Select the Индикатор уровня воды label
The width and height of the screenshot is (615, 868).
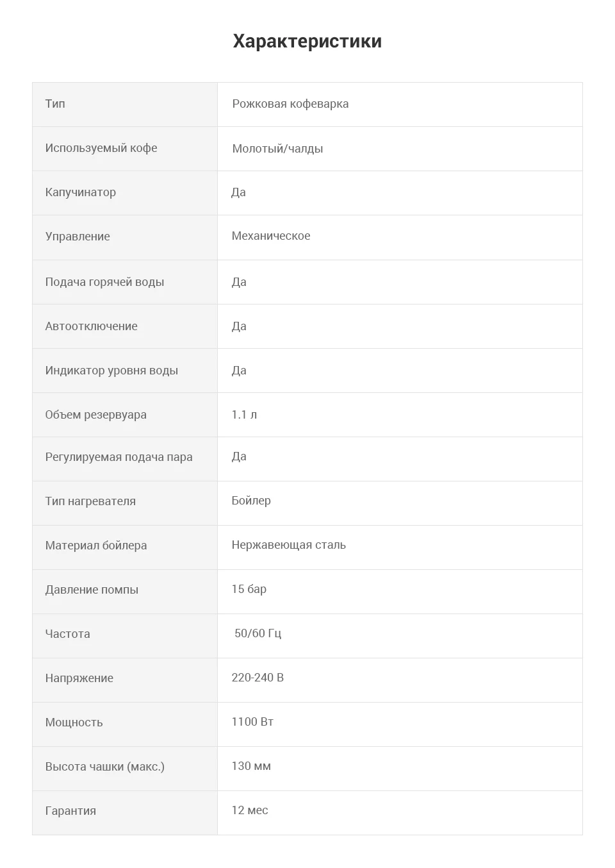(x=111, y=371)
